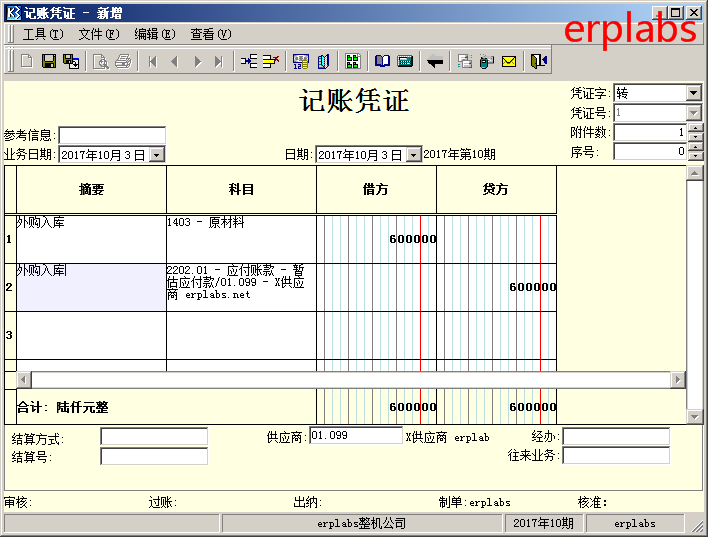The height and width of the screenshot is (537, 708).
Task: Select account cell 1403 - 原材料
Action: coord(241,239)
